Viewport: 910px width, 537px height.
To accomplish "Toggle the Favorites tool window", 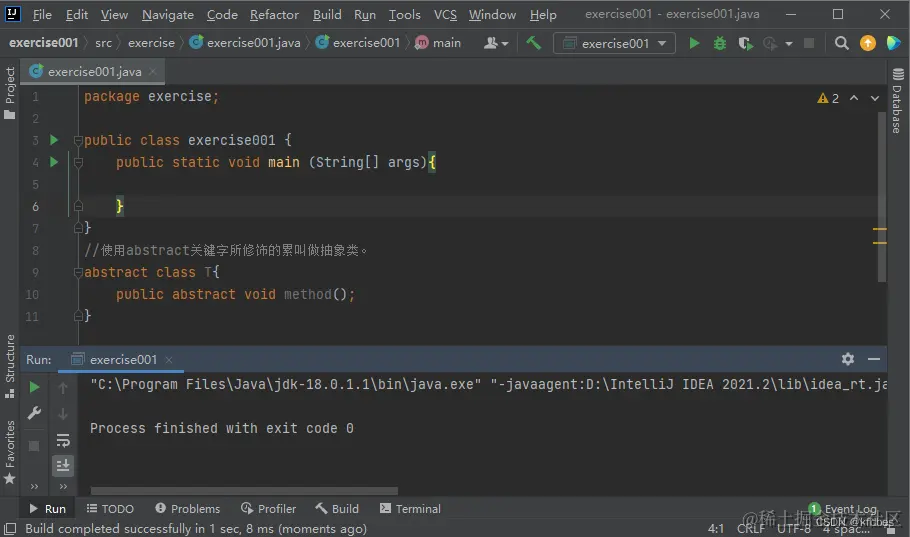I will [9, 452].
